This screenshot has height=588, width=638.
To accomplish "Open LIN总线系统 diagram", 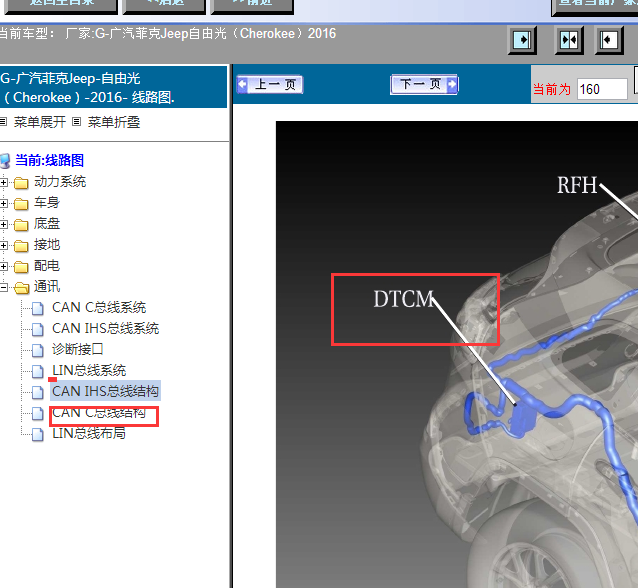I will point(89,370).
